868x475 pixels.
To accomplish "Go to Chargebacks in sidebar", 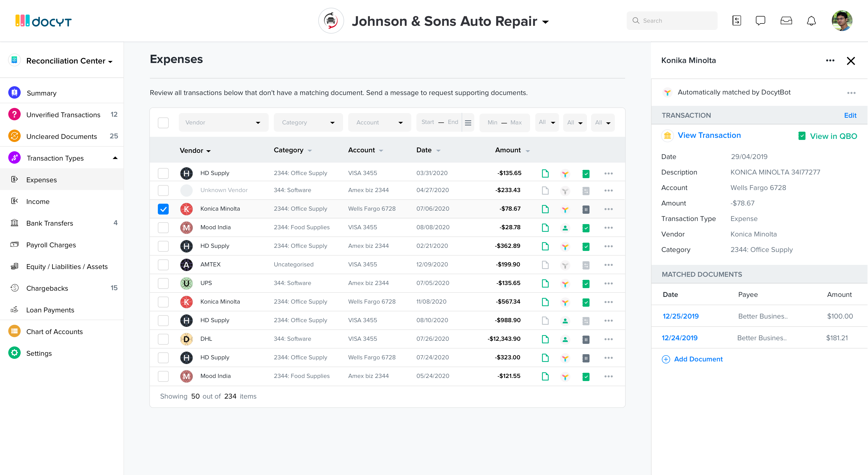I will [x=47, y=288].
